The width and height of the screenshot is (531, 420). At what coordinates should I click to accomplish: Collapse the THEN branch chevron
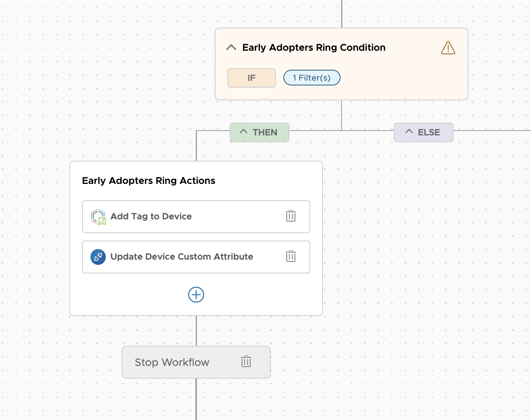click(243, 132)
